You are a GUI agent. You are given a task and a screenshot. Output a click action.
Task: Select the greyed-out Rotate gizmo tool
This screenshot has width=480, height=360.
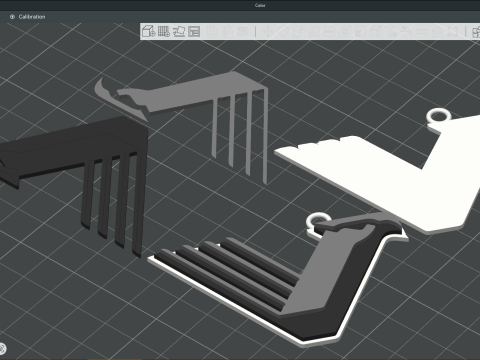point(283,32)
